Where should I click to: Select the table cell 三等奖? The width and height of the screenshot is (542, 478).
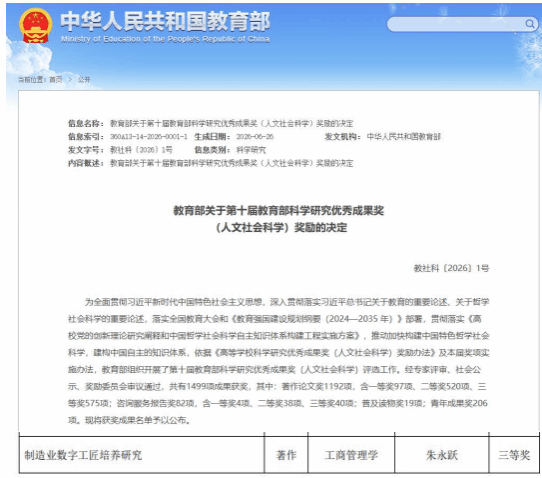514,455
